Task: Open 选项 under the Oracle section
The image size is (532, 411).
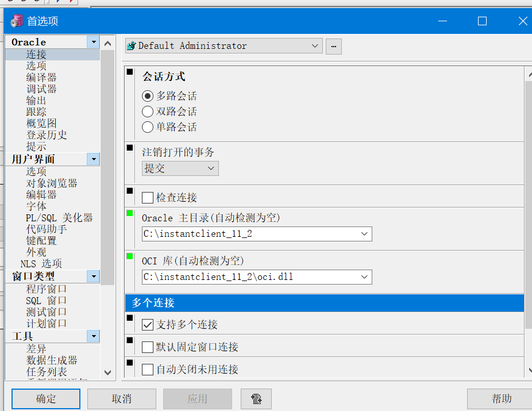Action: (36, 66)
